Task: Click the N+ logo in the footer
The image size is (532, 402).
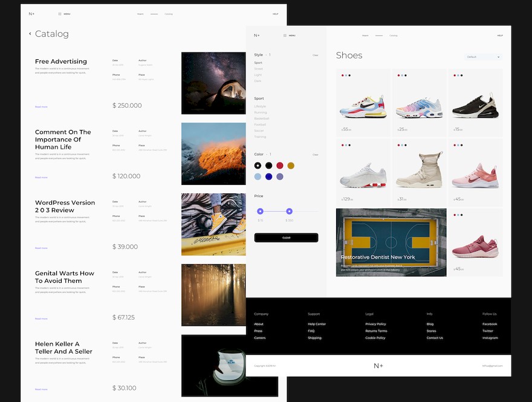Action: pyautogui.click(x=378, y=366)
